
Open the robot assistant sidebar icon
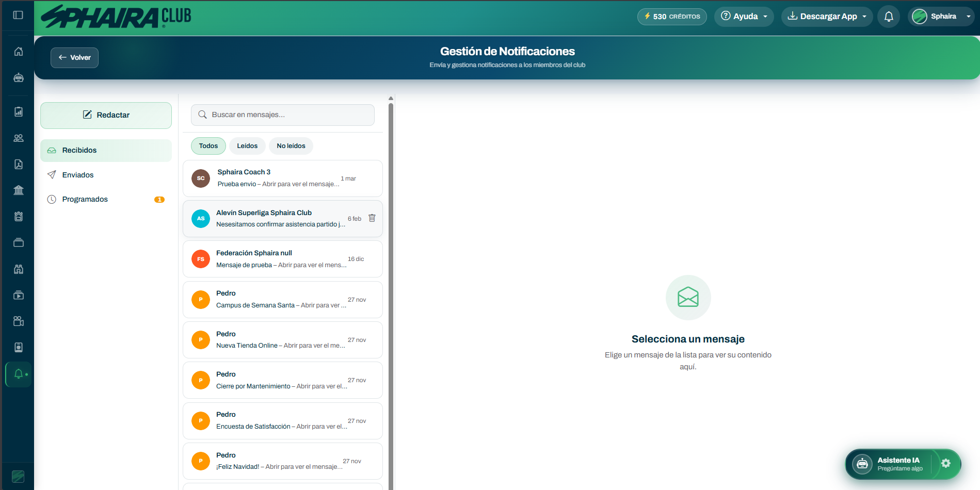[x=19, y=78]
